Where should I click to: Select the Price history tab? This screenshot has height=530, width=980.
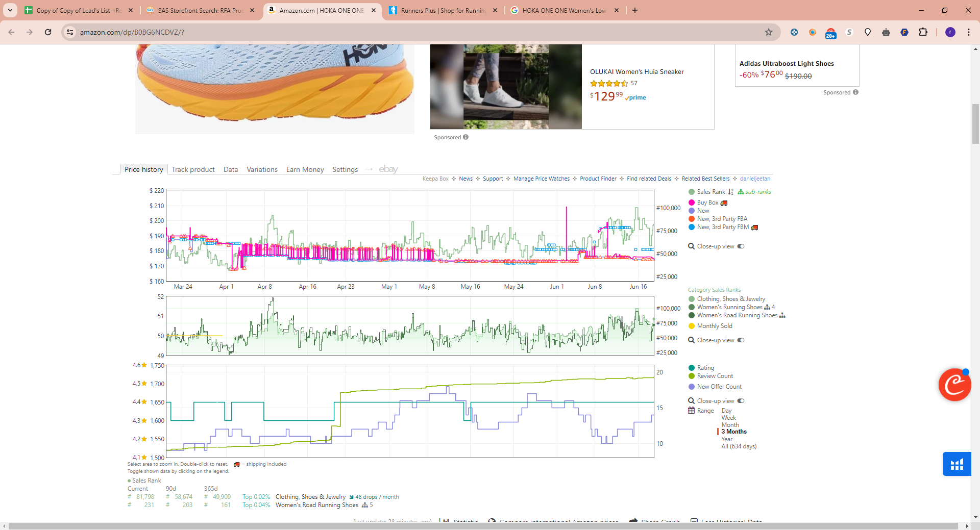click(x=144, y=169)
